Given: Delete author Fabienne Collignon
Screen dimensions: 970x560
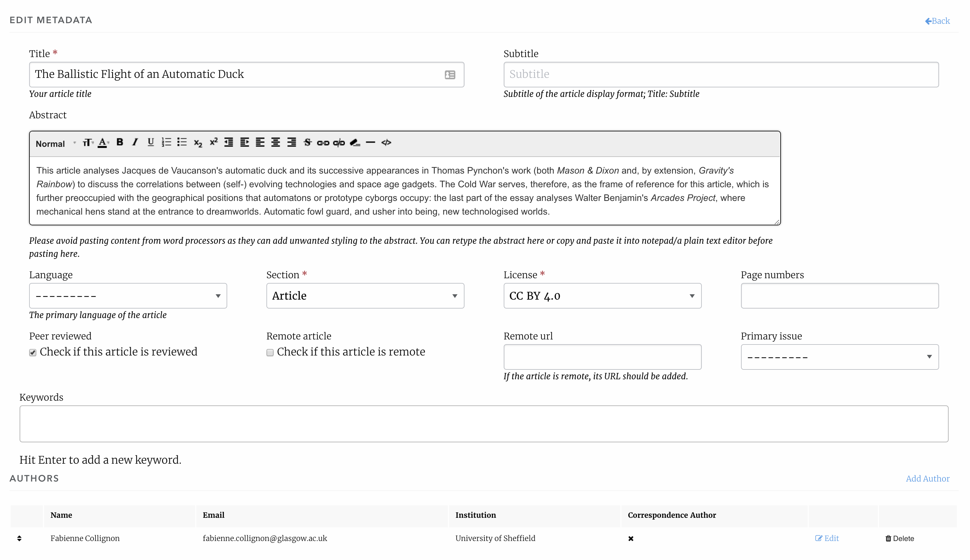Looking at the screenshot, I should (900, 539).
